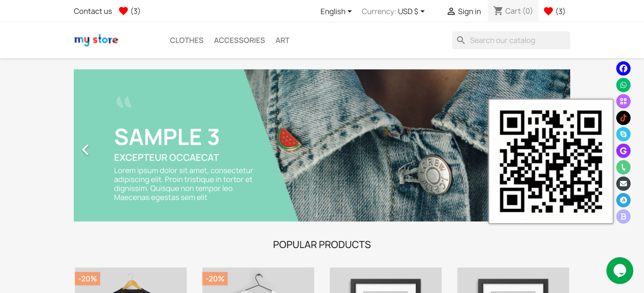Open the Facebook social icon
Viewport: 644px width, 293px height.
(x=623, y=68)
